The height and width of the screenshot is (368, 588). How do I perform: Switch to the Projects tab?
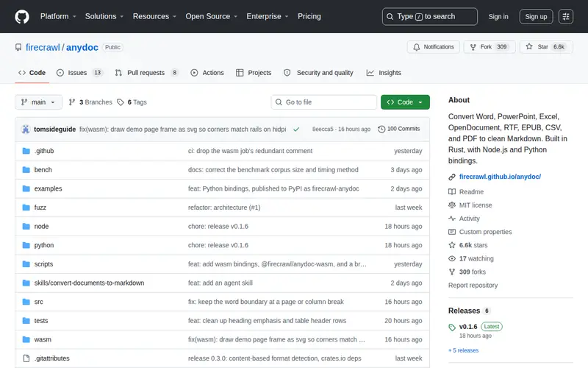[254, 73]
